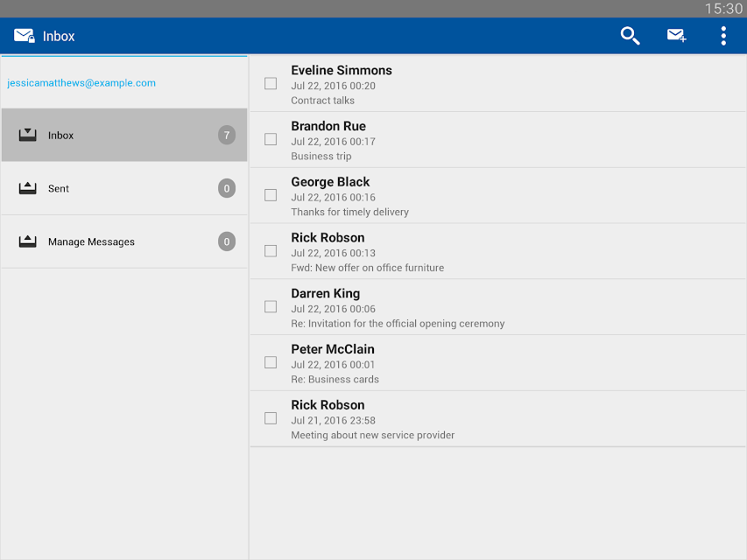
Task: Click the Jul 22, 2016 00:13 timestamp
Action: 333,253
